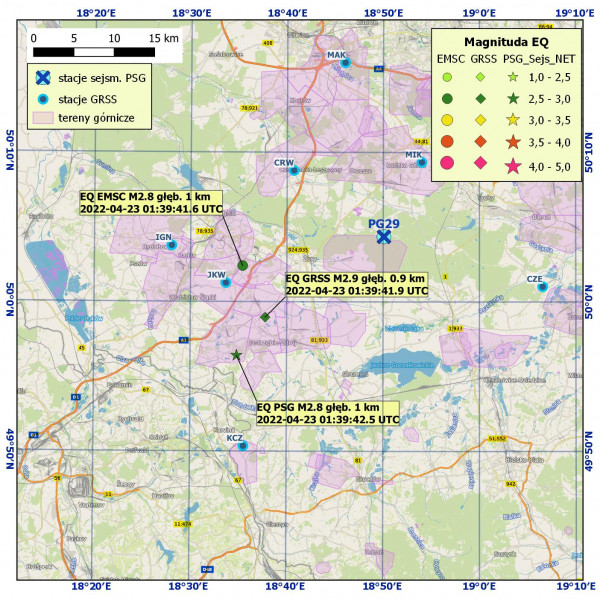This screenshot has height=600, width=600.
Task: Select the KCZ station marker
Action: (x=243, y=446)
